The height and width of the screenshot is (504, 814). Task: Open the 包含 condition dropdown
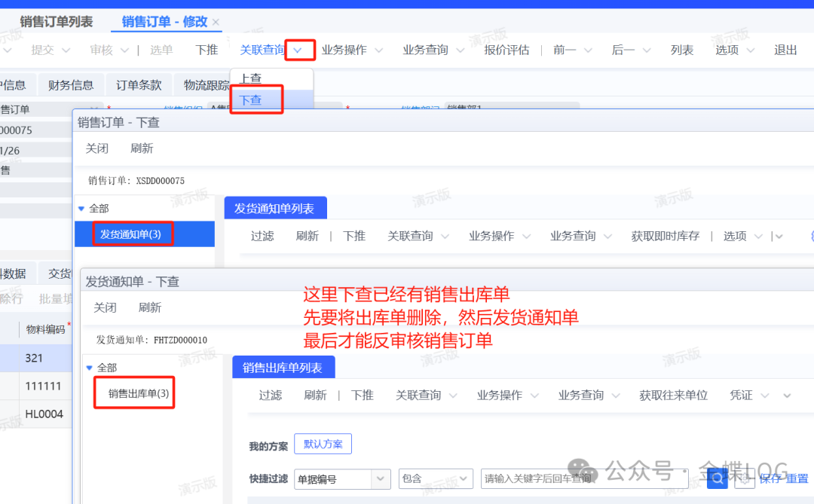click(464, 478)
